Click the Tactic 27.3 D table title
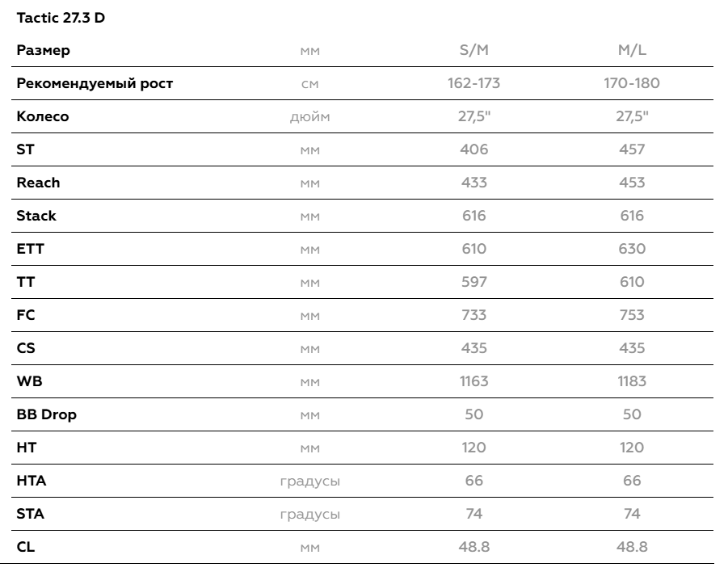Image resolution: width=728 pixels, height=576 pixels. pyautogui.click(x=61, y=18)
